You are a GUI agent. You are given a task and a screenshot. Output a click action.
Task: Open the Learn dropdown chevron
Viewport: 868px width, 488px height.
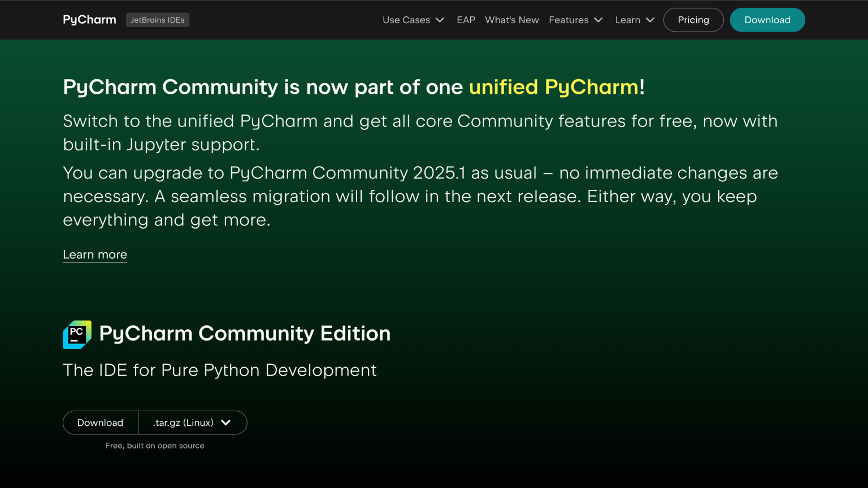pyautogui.click(x=650, y=20)
